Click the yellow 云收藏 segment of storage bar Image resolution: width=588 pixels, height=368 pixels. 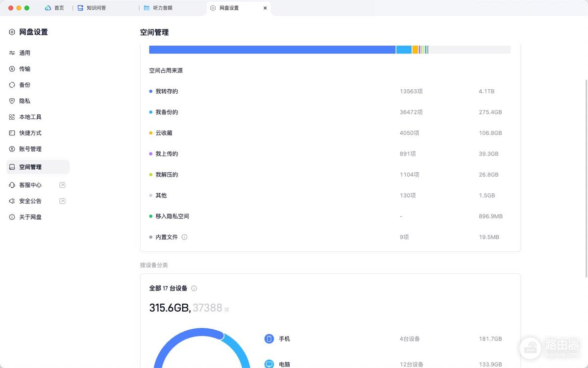pyautogui.click(x=415, y=50)
